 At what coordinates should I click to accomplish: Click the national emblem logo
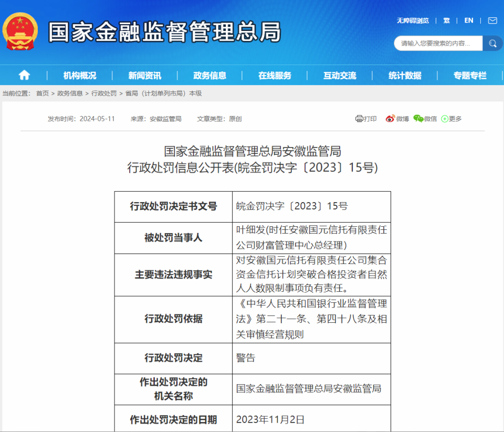click(x=20, y=31)
